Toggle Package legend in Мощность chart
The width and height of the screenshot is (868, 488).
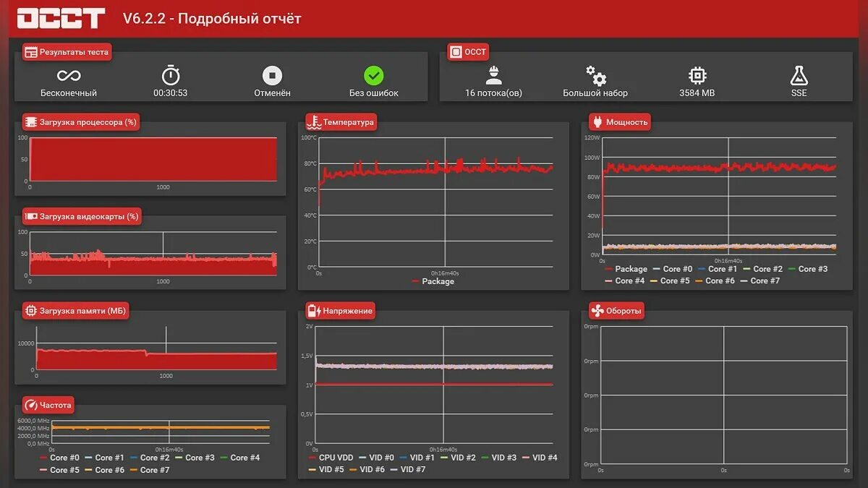626,269
